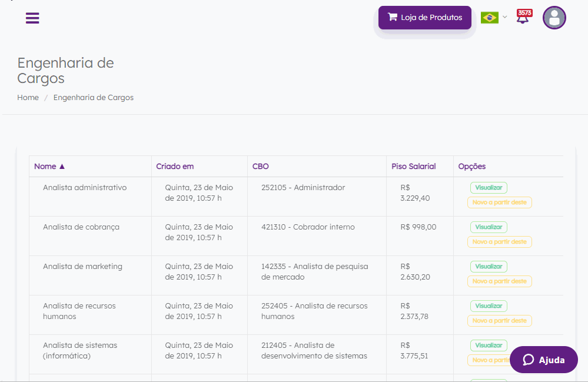588x382 pixels.
Task: Click the shopping cart icon
Action: coord(392,17)
